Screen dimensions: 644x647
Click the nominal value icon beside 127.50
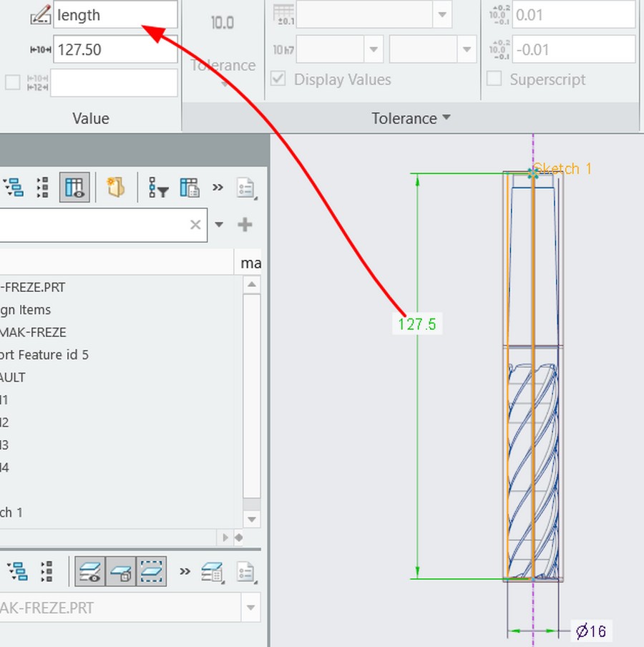[41, 49]
